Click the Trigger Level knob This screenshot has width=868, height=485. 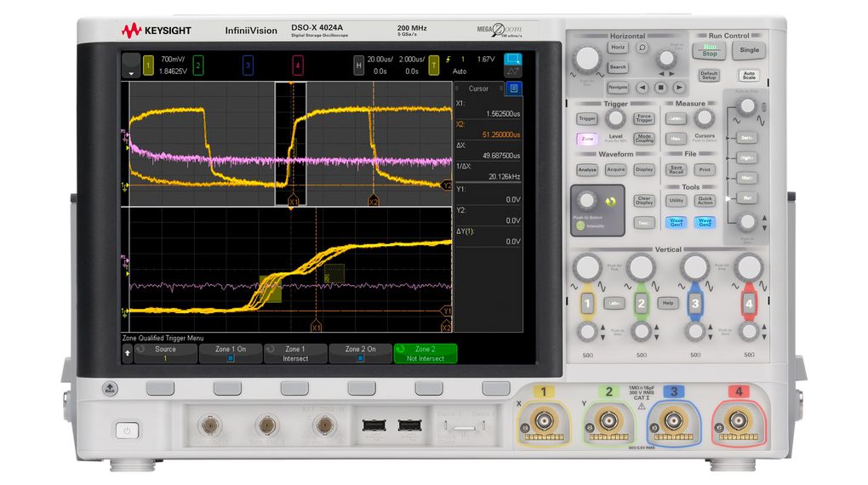pos(615,117)
